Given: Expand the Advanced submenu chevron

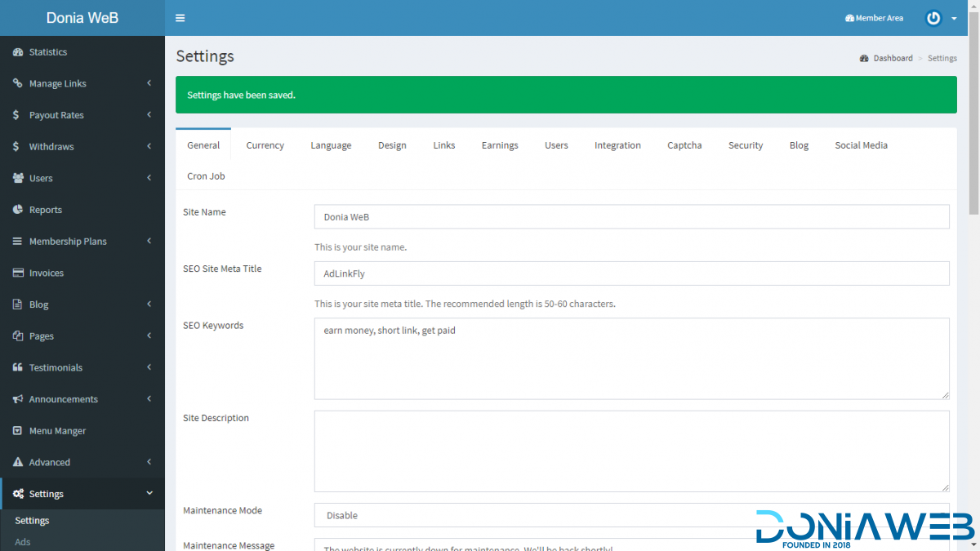Looking at the screenshot, I should pos(149,462).
